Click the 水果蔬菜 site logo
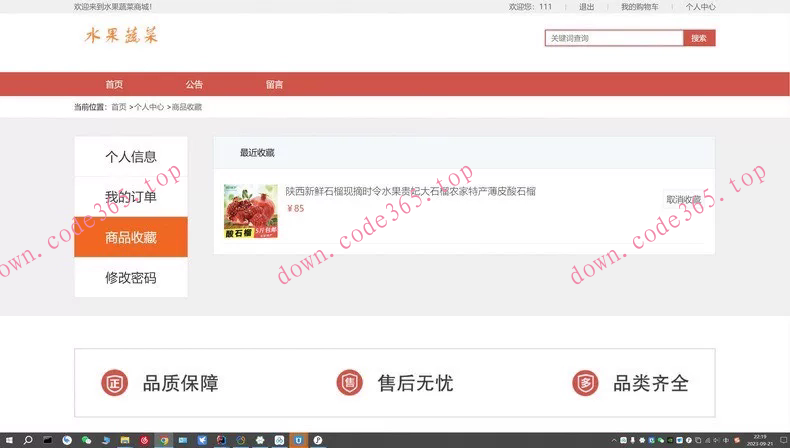Screen dimensions: 790x448 [121, 35]
